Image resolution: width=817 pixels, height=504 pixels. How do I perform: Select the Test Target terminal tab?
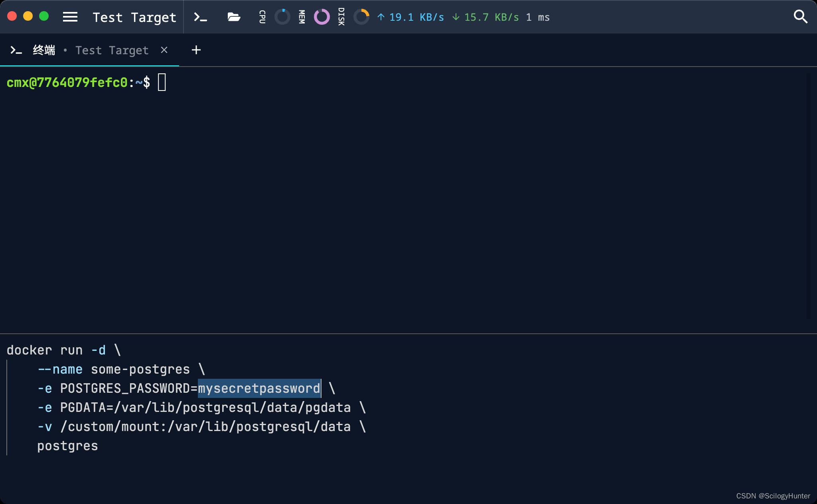(x=89, y=50)
